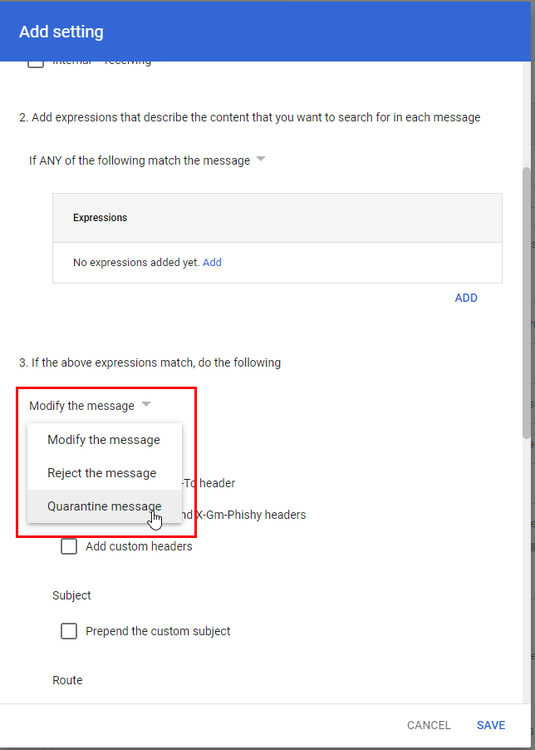Click the gray arrow next to 'Modify the message'
This screenshot has width=535, height=750.
coord(146,405)
